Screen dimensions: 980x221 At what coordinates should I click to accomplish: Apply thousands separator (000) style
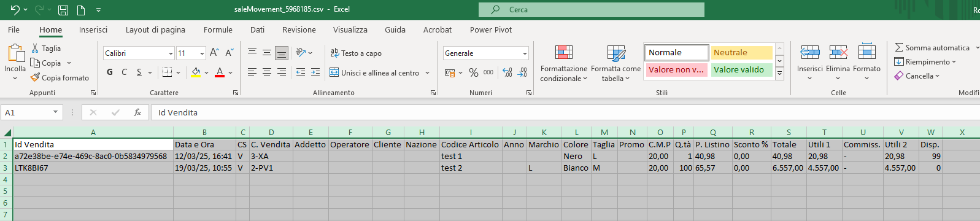[x=488, y=72]
